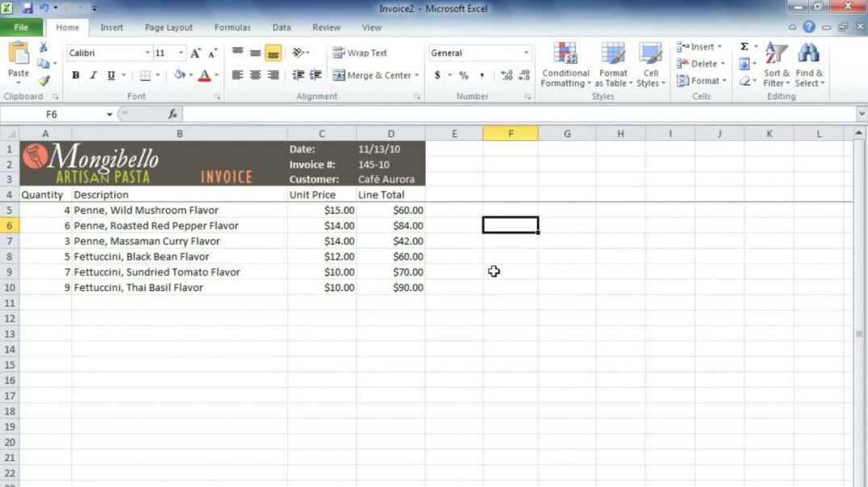The image size is (868, 487).
Task: Toggle Center horizontal alignment
Action: [x=255, y=75]
